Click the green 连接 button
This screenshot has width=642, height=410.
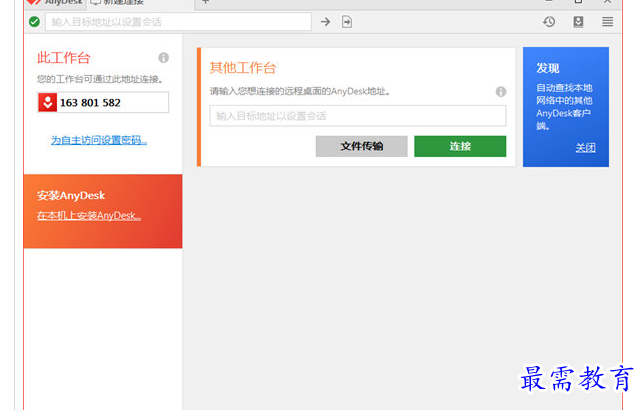point(460,146)
